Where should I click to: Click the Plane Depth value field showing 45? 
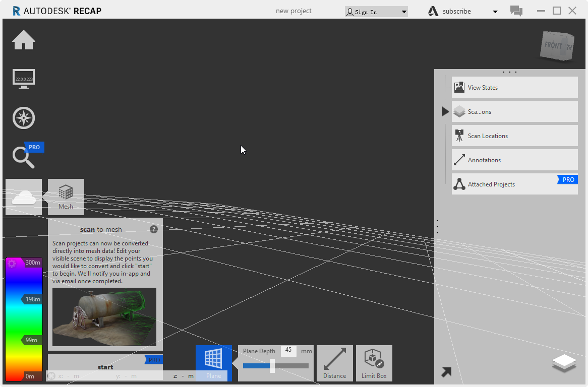tap(288, 351)
